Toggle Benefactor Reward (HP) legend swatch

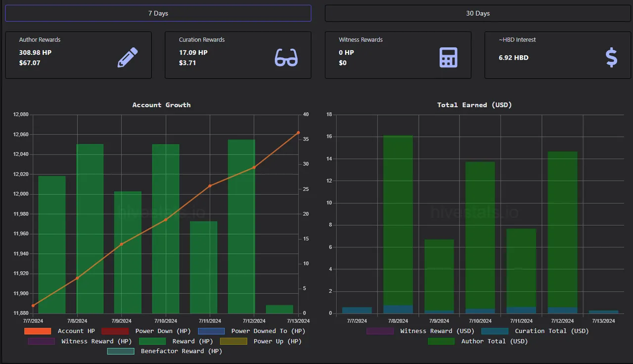[x=121, y=351]
